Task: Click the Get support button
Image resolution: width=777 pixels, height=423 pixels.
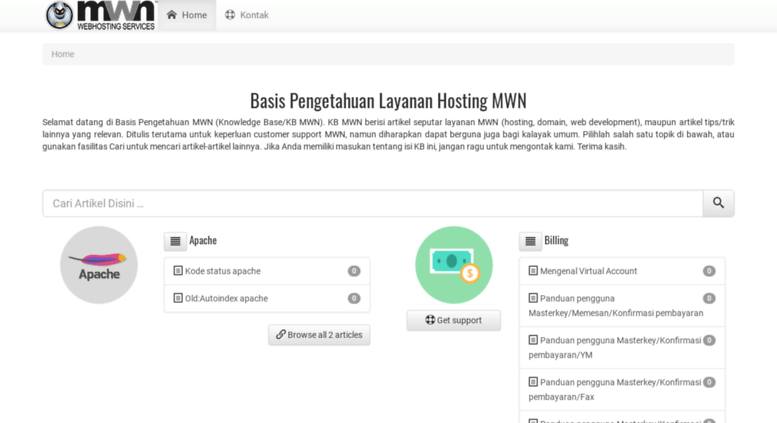Action: 453,320
